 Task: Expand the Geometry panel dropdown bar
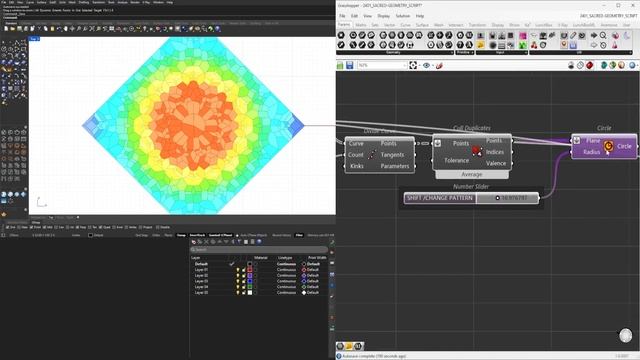pyautogui.click(x=395, y=53)
